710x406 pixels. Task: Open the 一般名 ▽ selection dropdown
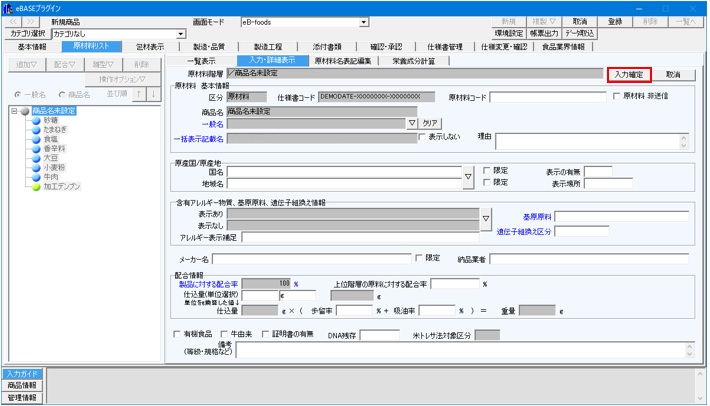point(412,123)
